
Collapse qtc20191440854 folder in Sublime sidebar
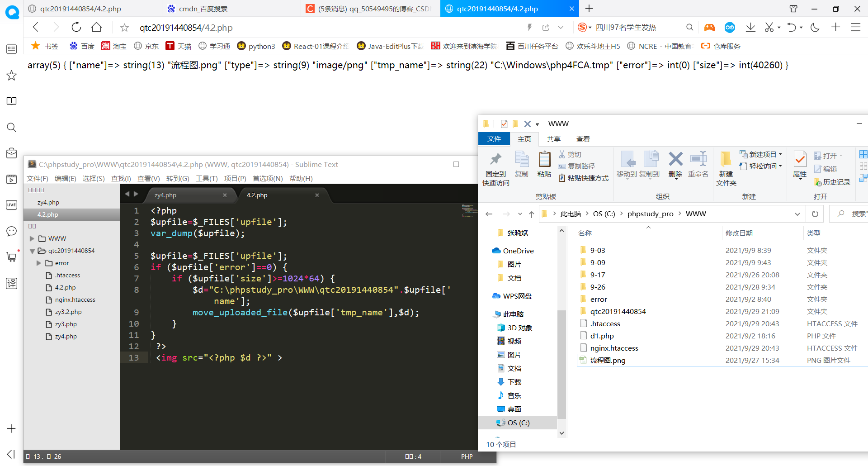point(32,251)
